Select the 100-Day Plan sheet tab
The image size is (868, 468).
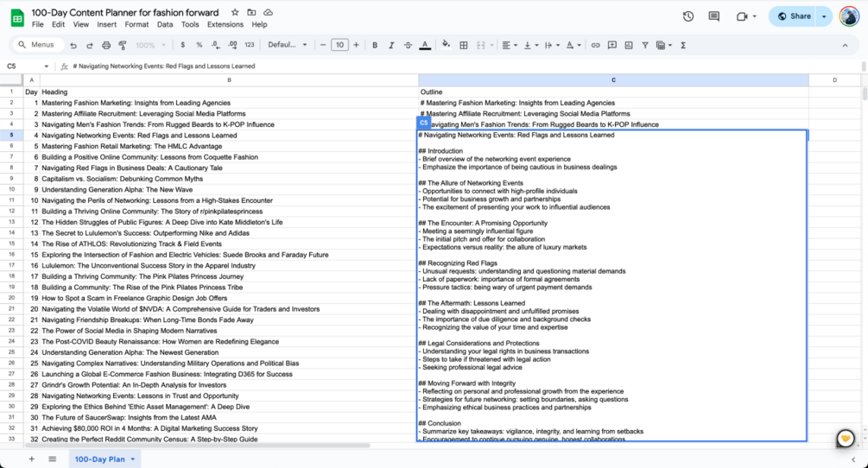coord(105,459)
